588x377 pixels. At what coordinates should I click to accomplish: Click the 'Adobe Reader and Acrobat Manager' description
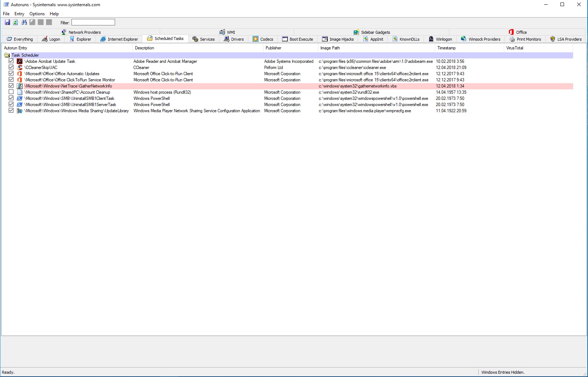(165, 61)
